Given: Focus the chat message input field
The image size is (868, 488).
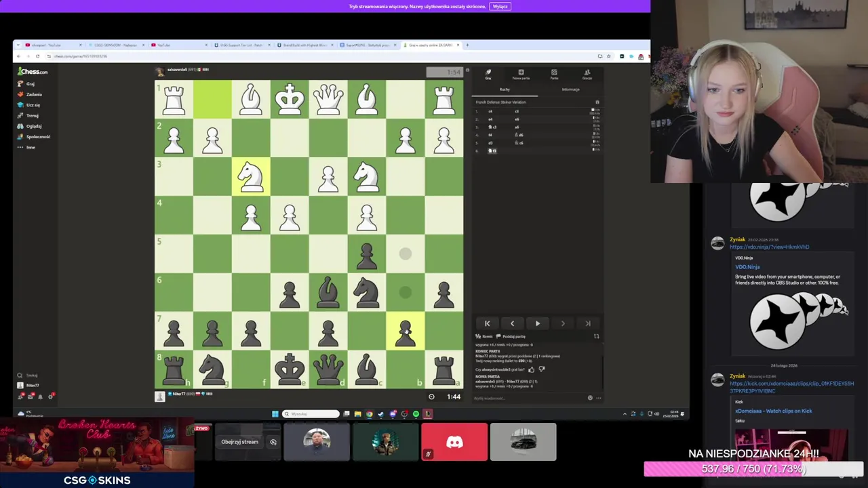Looking at the screenshot, I should click(x=529, y=398).
